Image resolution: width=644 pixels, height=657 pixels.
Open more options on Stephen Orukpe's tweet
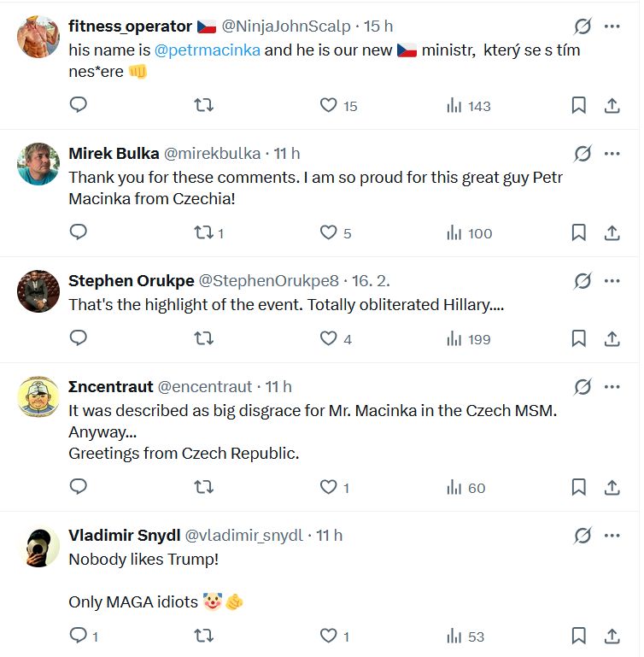612,280
